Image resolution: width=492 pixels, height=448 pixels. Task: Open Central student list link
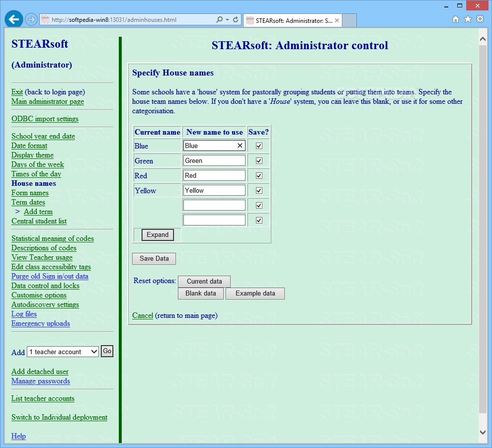[x=39, y=221]
